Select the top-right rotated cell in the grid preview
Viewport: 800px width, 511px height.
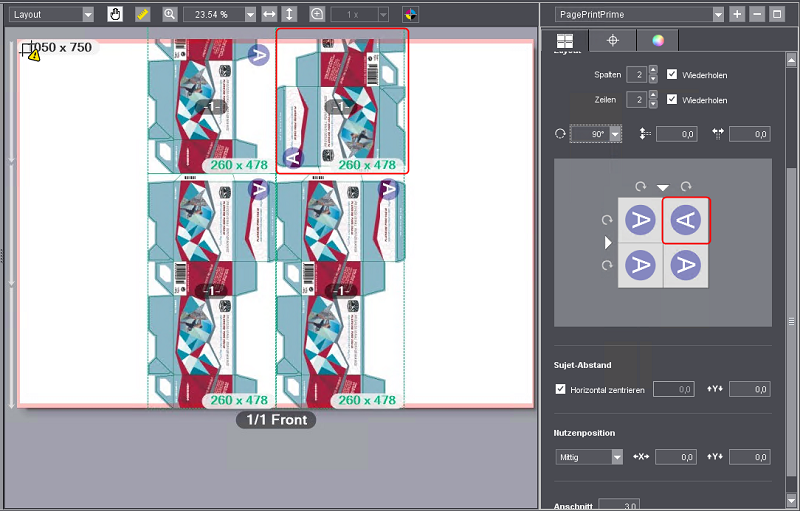[686, 220]
